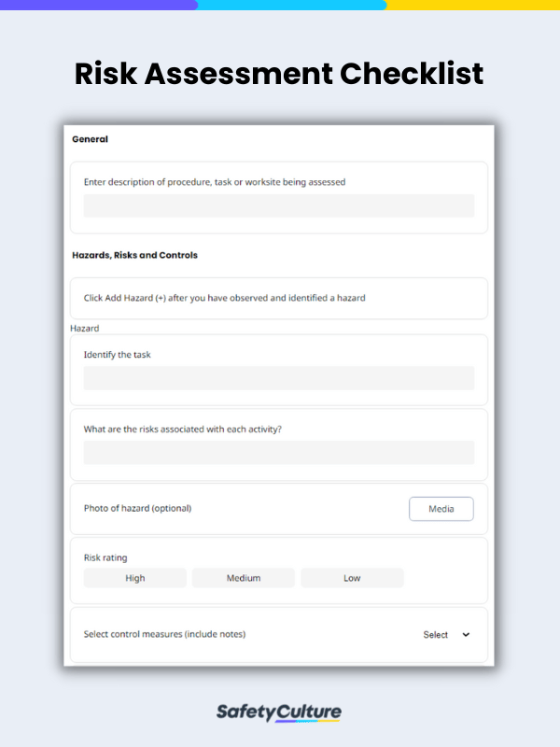Image resolution: width=560 pixels, height=747 pixels.
Task: Open the Select dropdown for control measures
Action: 435,634
